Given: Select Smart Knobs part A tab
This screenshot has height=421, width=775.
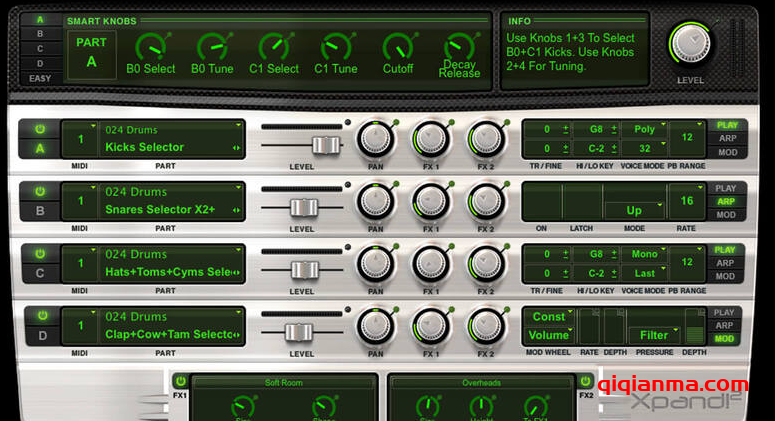Looking at the screenshot, I should tap(40, 20).
